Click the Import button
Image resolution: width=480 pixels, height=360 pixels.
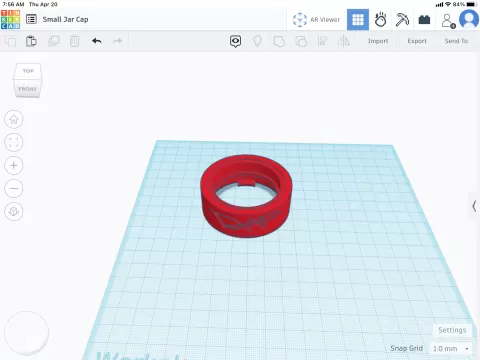[x=378, y=41]
